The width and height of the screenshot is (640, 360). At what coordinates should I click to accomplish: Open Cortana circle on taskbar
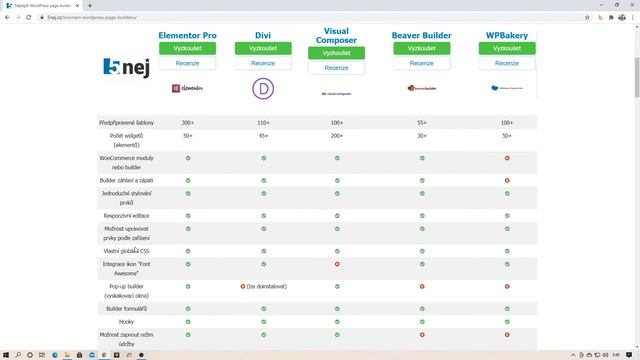30,355
